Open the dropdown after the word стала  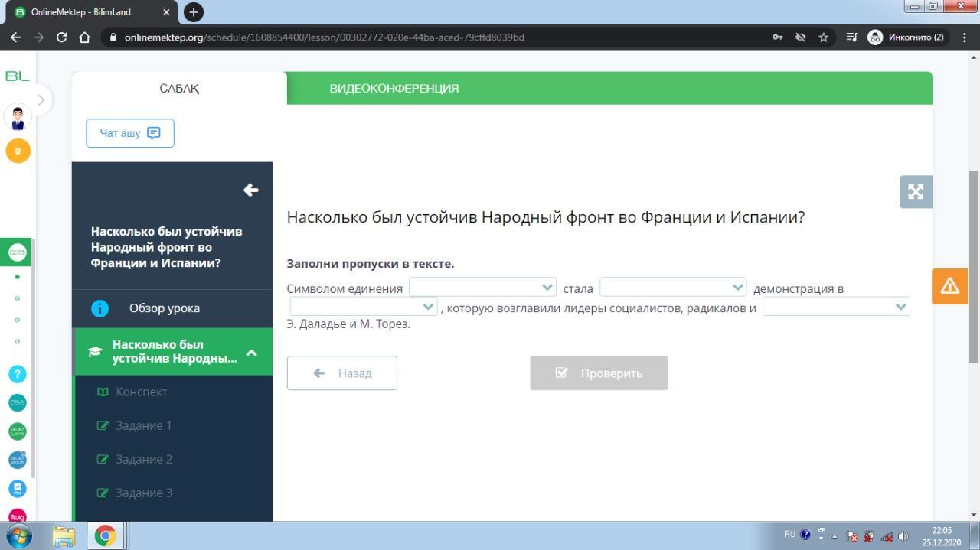click(x=673, y=287)
